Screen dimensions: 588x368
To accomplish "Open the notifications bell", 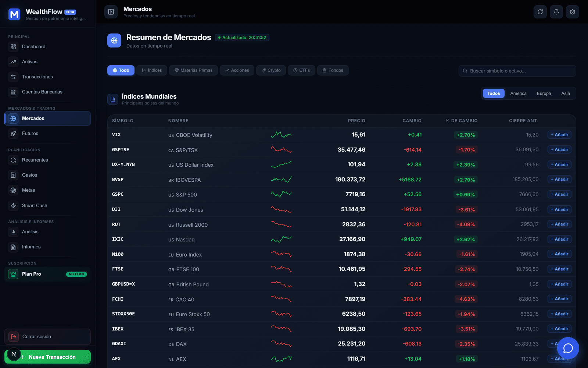I will pos(556,12).
